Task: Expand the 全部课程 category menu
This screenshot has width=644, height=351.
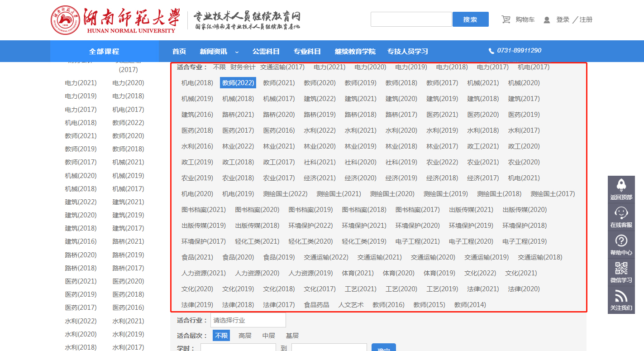Action: (x=104, y=51)
